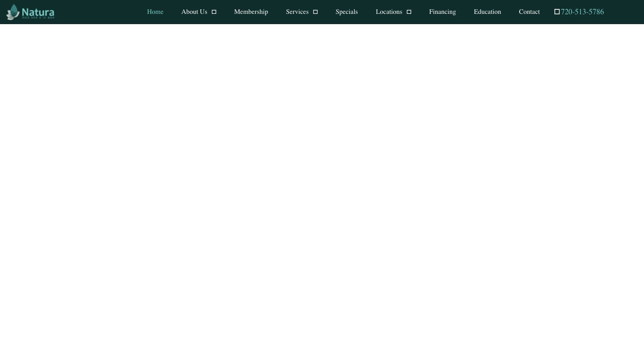Click the phone icon beside the number
The image size is (644, 362).
click(557, 12)
